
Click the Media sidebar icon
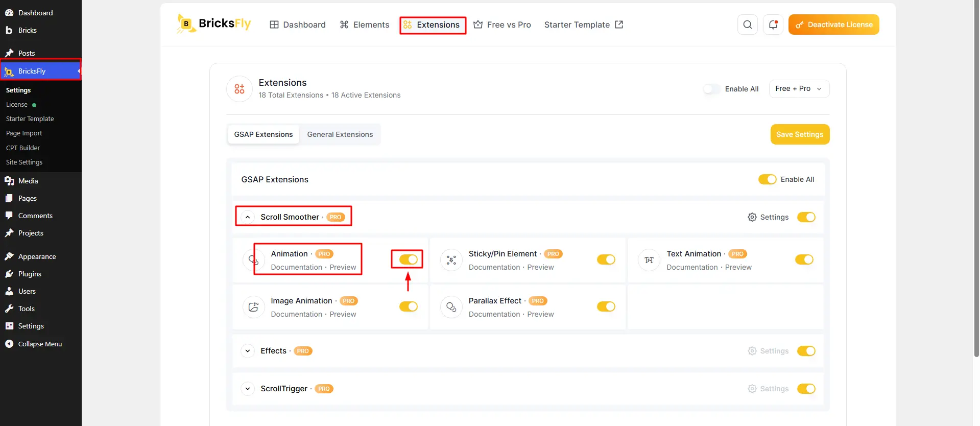tap(9, 181)
